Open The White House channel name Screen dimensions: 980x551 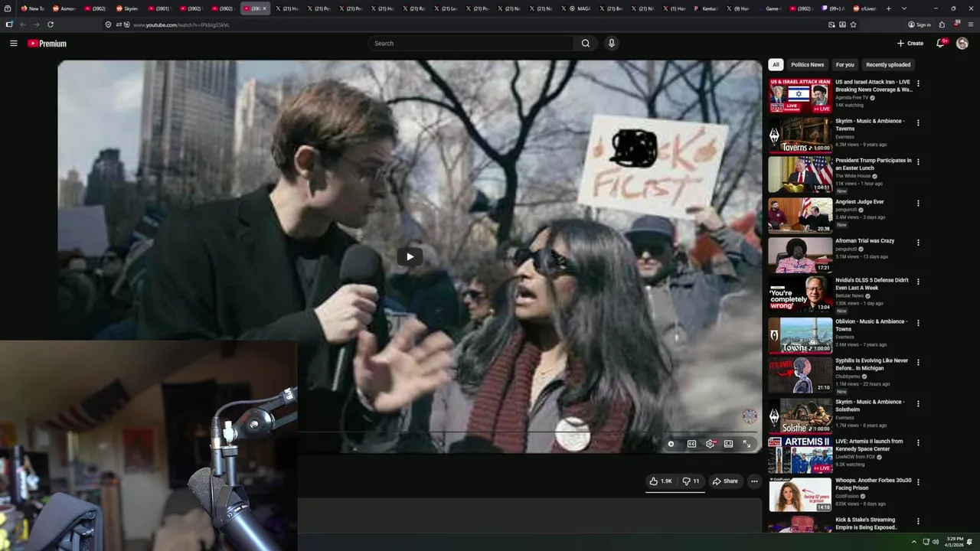click(x=853, y=176)
